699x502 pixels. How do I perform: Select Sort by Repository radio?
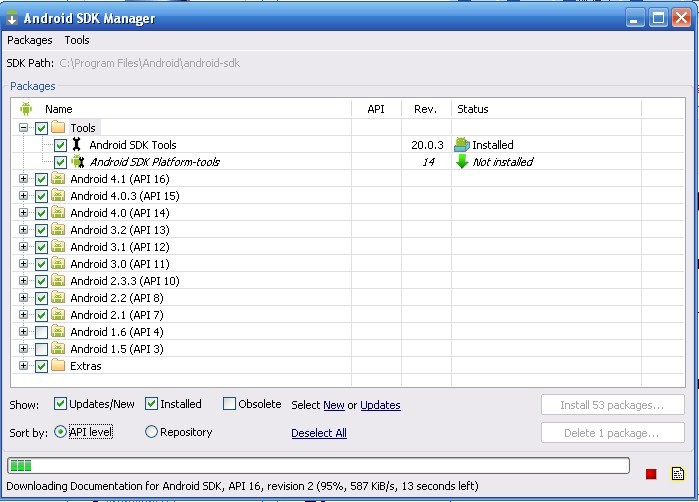click(152, 432)
